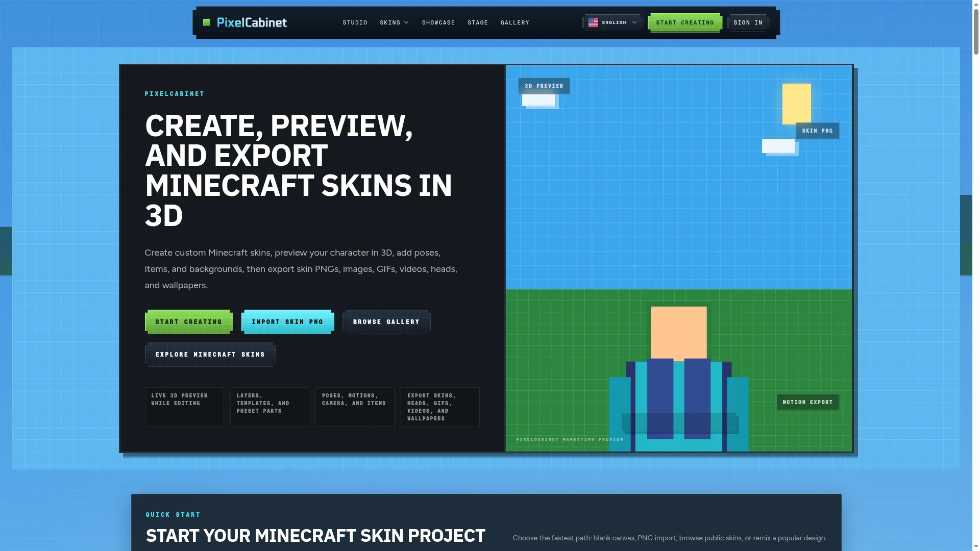Click the US flag language icon
This screenshot has width=980, height=551.
(593, 22)
